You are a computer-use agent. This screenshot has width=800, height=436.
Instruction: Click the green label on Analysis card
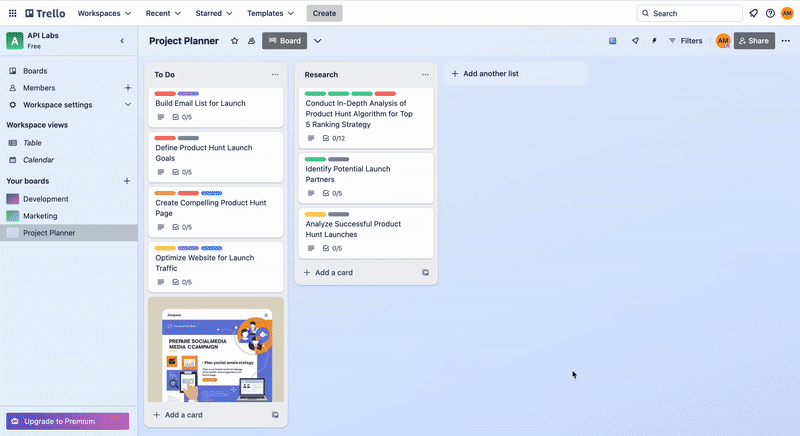[315, 93]
